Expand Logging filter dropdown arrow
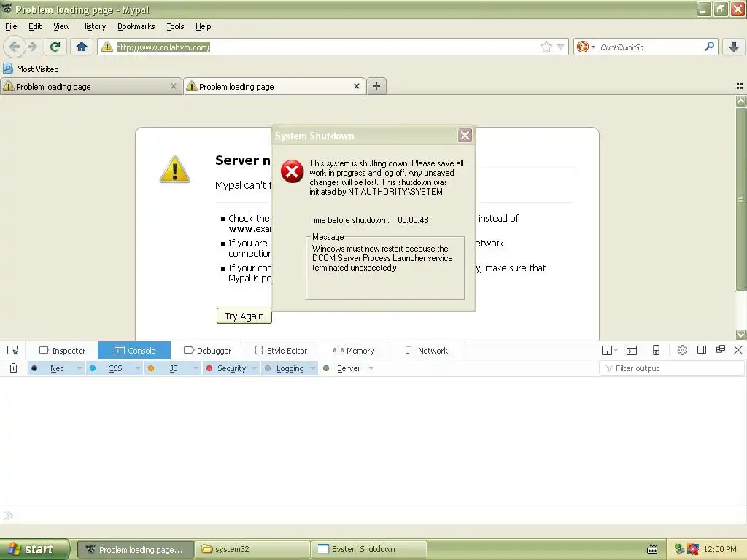 tap(312, 368)
